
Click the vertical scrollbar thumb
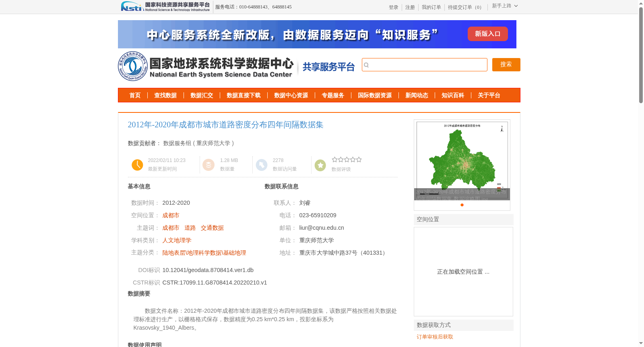641,55
